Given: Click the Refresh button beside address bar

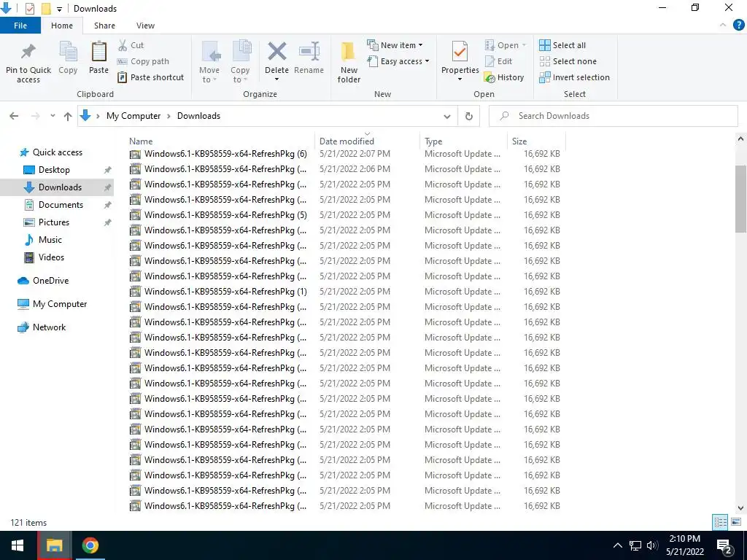Looking at the screenshot, I should click(469, 116).
